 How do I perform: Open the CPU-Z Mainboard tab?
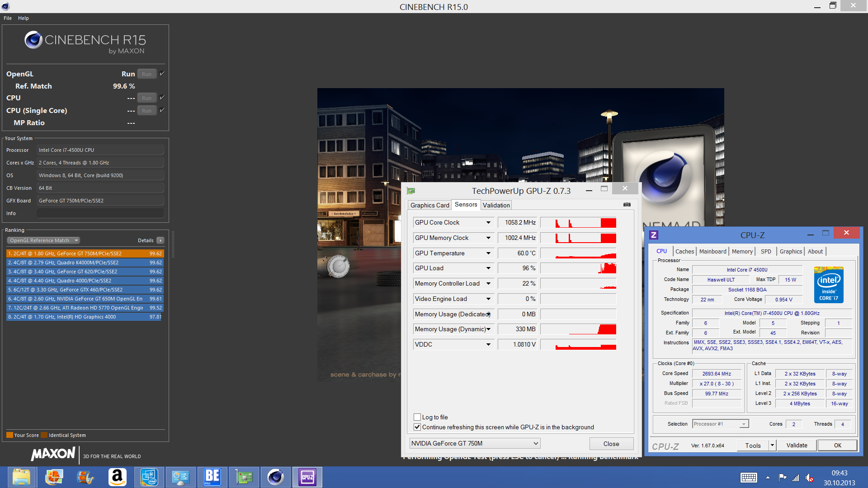(712, 251)
